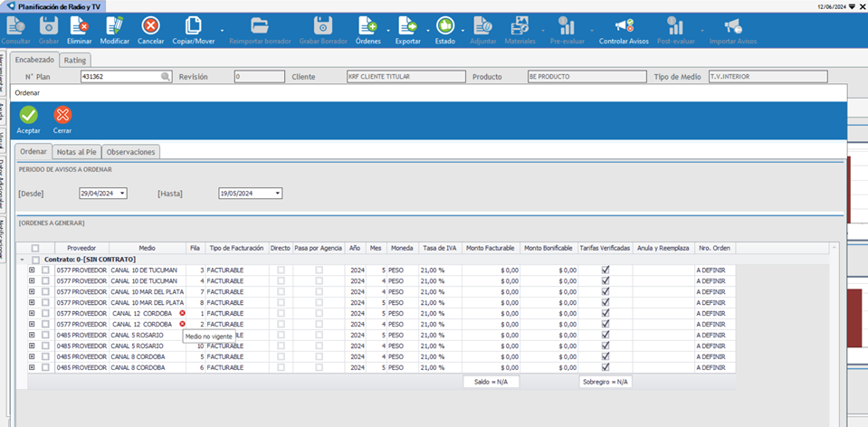The height and width of the screenshot is (427, 868).
Task: Toggle Tarifas Verificadas for CANAL 10 DE TUCUMAN fila 3
Action: tap(606, 270)
